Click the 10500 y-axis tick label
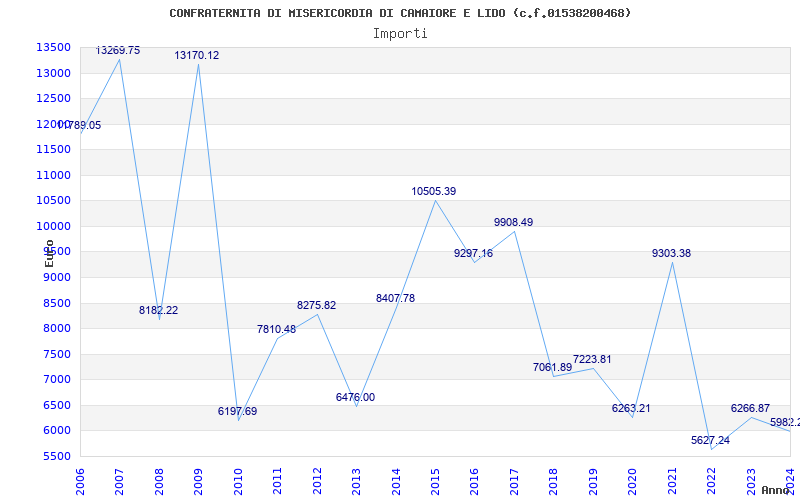800x500 pixels. (53, 201)
